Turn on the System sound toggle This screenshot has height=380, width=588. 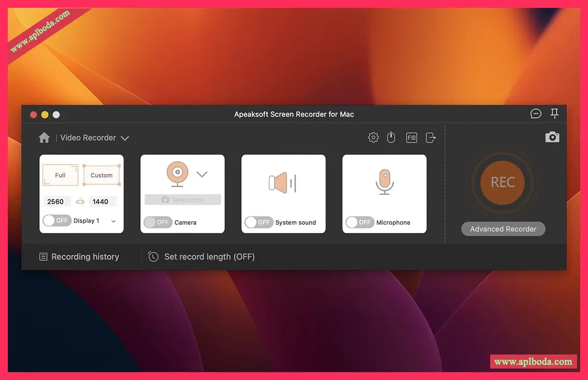pos(259,222)
